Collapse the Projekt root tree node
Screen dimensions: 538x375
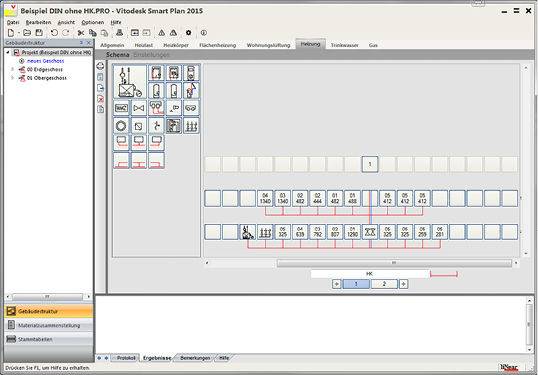[x=8, y=52]
